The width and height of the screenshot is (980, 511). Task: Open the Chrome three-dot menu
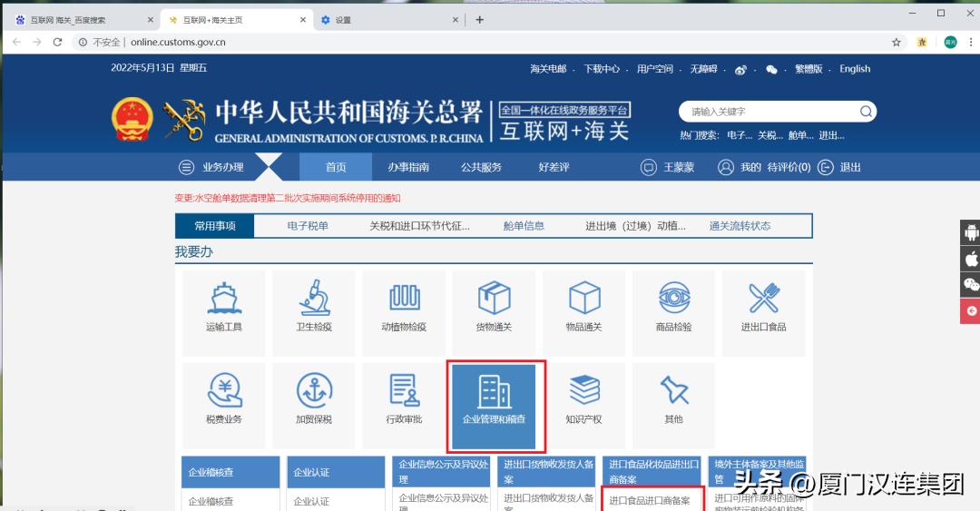coord(971,42)
